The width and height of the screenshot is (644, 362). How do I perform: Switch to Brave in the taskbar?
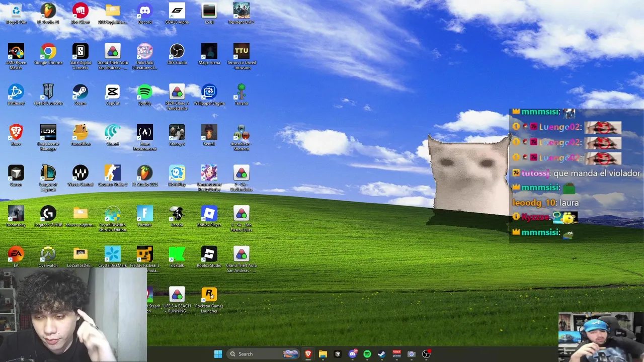(x=308, y=354)
